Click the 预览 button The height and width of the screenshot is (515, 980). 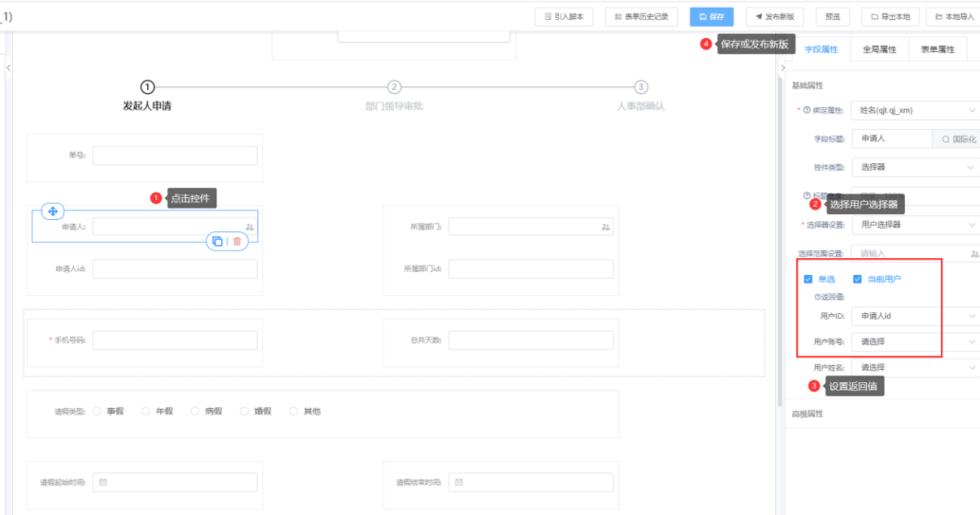[833, 17]
